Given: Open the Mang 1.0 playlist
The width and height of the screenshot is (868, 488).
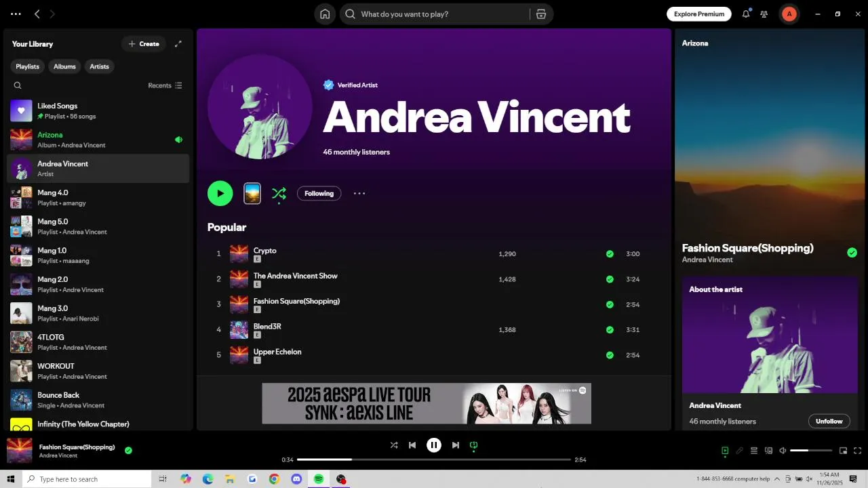Looking at the screenshot, I should (x=98, y=255).
